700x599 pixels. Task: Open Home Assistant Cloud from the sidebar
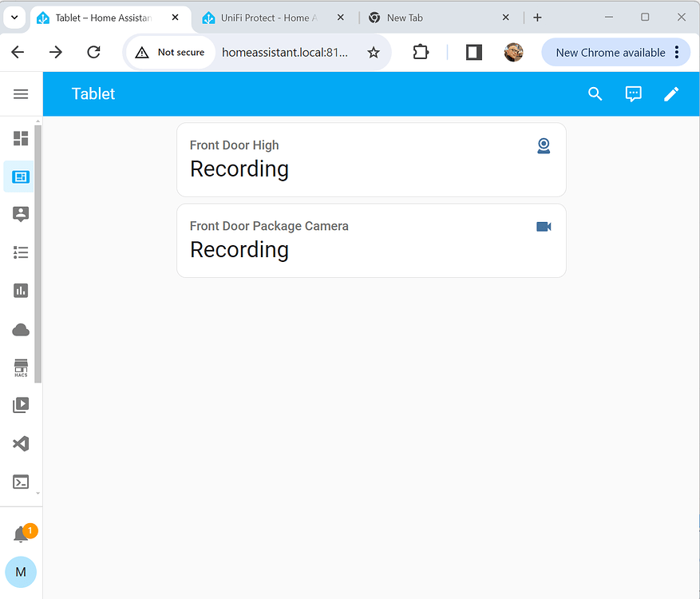tap(21, 329)
